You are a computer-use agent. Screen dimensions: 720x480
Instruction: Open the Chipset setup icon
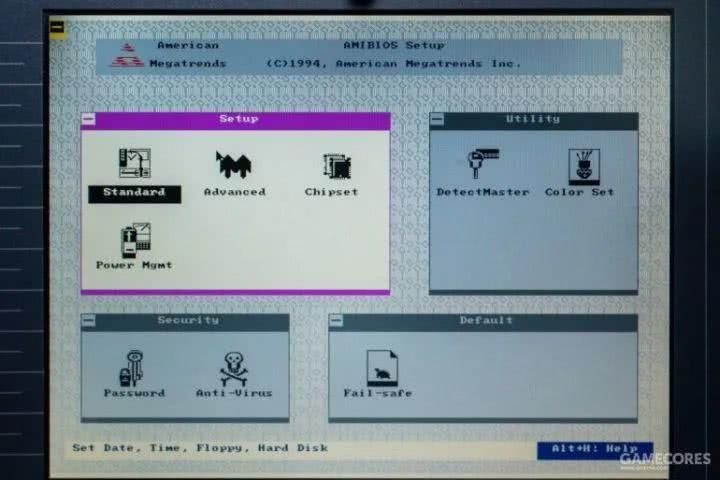coord(337,166)
